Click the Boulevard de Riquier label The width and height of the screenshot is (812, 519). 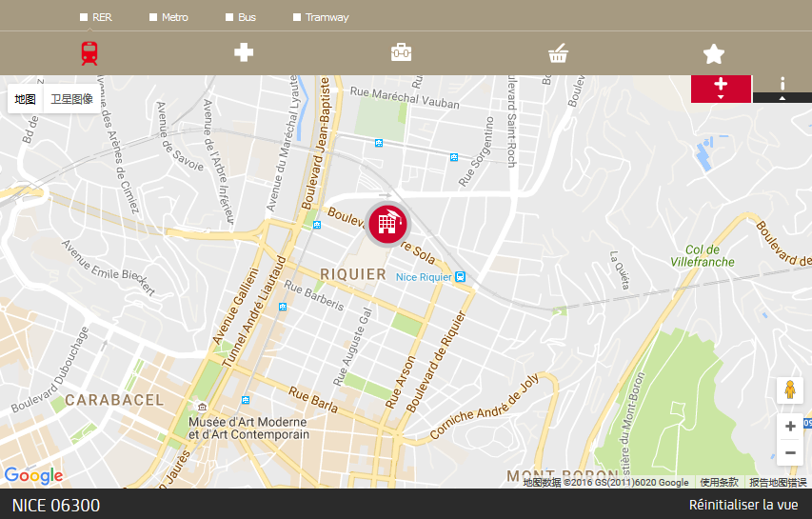coord(436,362)
